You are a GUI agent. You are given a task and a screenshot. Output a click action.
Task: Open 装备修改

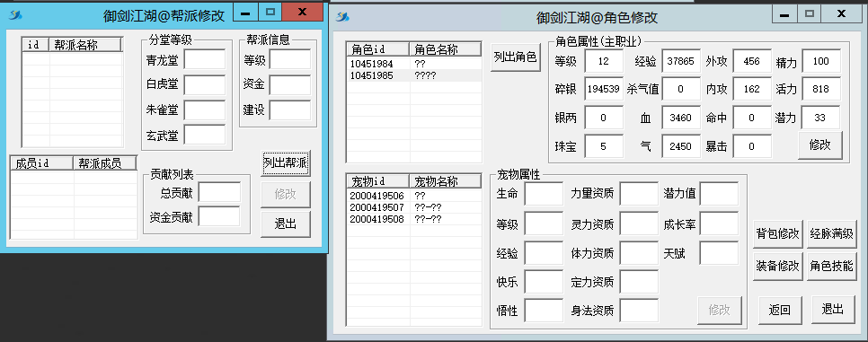[777, 266]
